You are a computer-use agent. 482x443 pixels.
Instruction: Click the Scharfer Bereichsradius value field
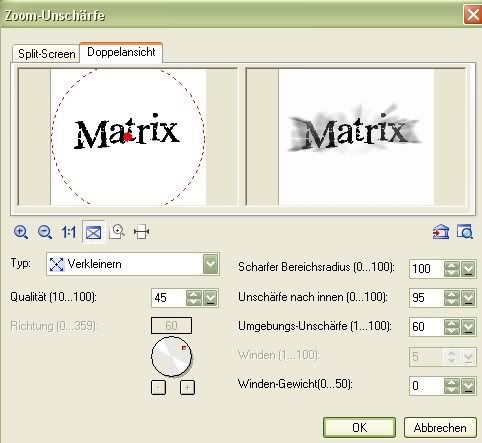[x=427, y=268]
